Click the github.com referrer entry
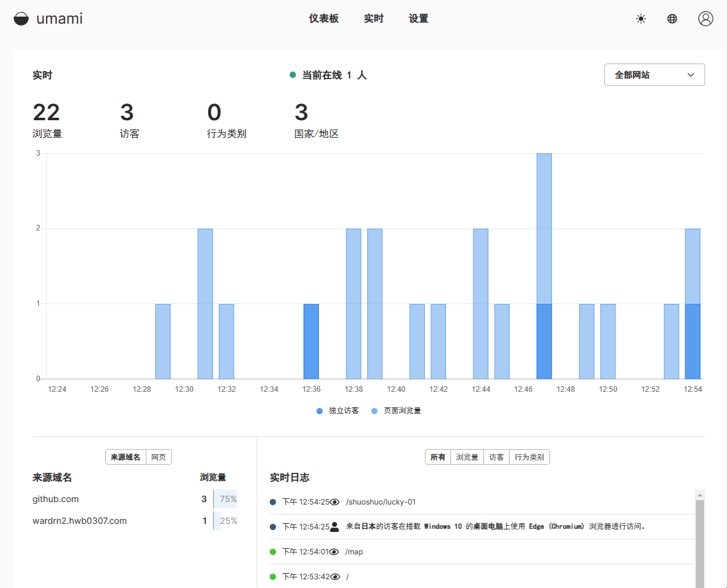727x588 pixels. click(x=55, y=499)
